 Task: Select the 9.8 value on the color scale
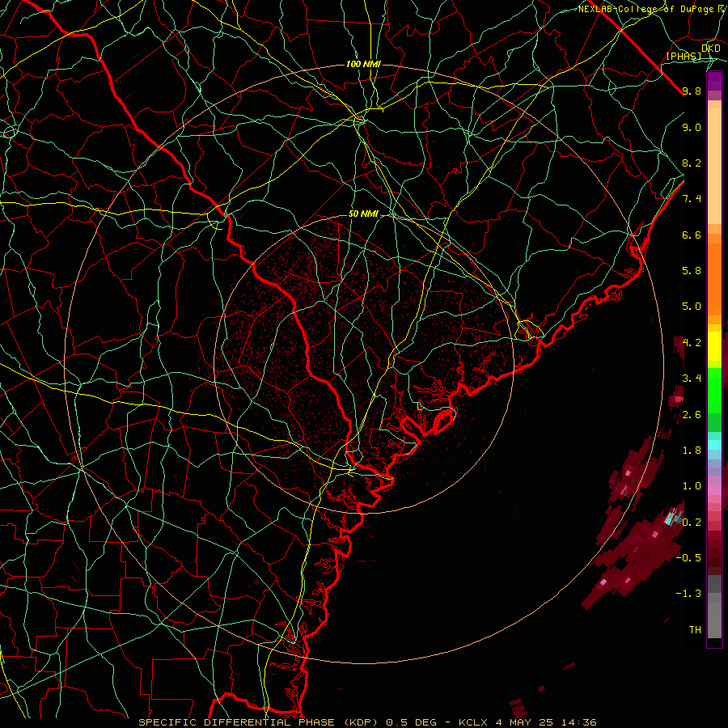tap(692, 91)
